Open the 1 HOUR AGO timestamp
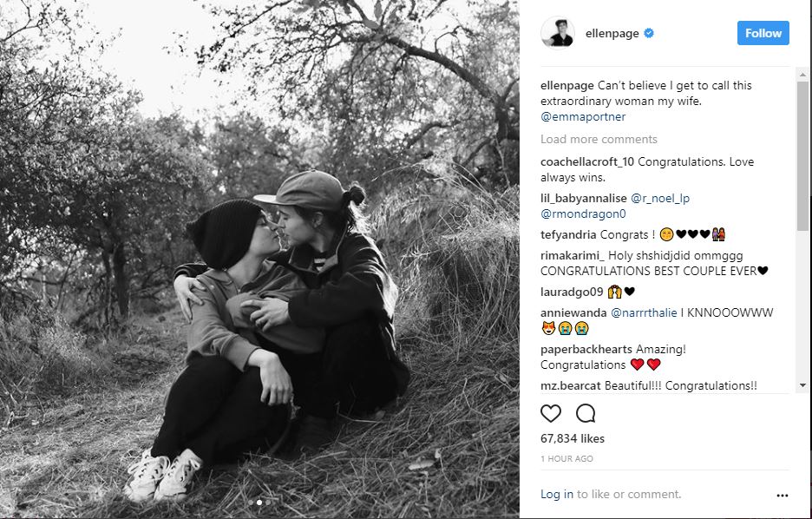The image size is (812, 519). pos(566,459)
